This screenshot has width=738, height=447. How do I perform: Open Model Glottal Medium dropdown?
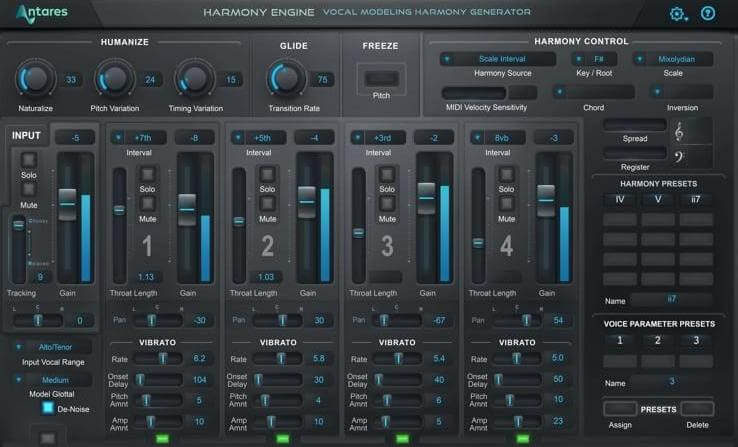(x=51, y=380)
